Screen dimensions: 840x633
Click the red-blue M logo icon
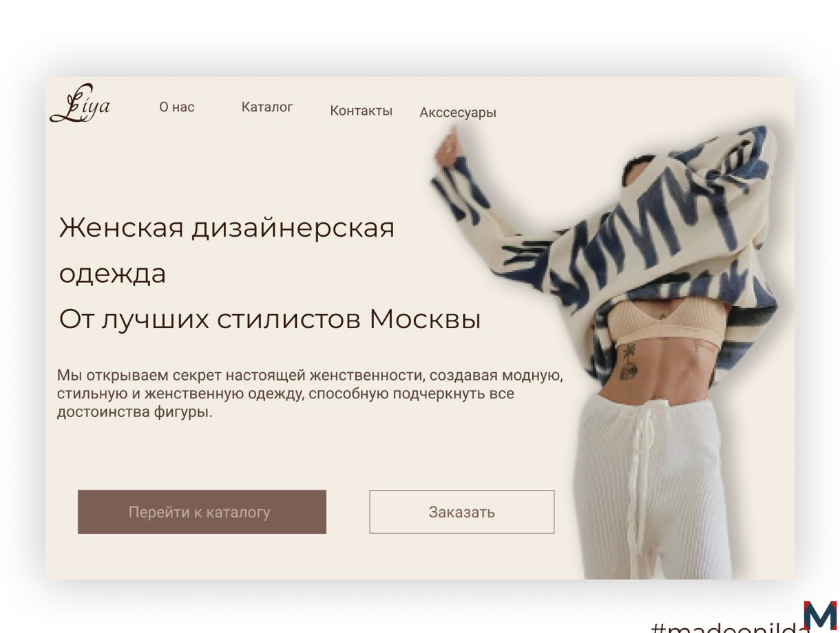click(x=820, y=615)
